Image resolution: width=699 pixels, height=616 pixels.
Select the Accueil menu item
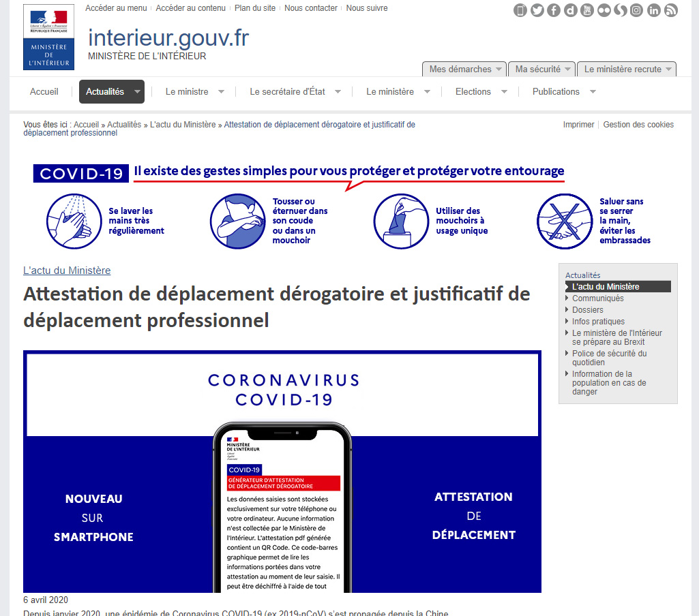(x=44, y=91)
